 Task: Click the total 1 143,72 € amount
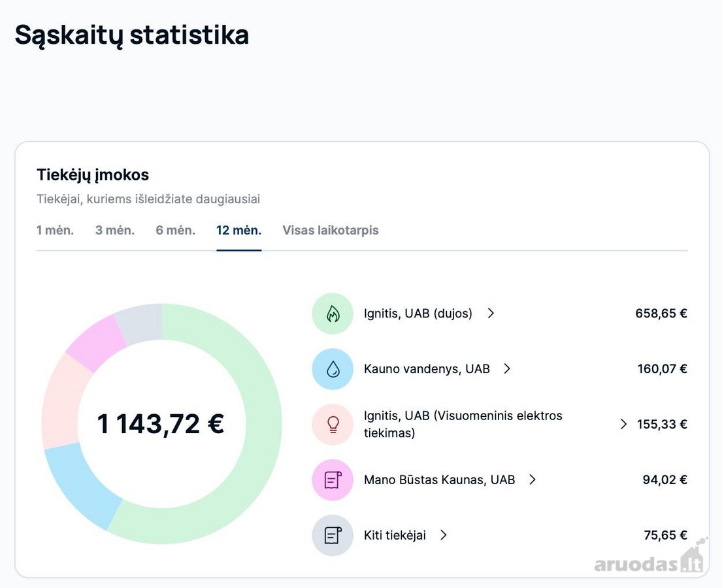(x=161, y=424)
